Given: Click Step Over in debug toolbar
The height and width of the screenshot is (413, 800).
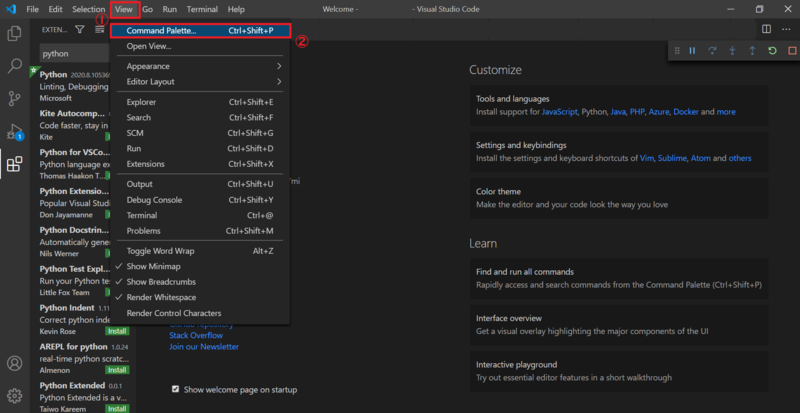Looking at the screenshot, I should (x=712, y=51).
